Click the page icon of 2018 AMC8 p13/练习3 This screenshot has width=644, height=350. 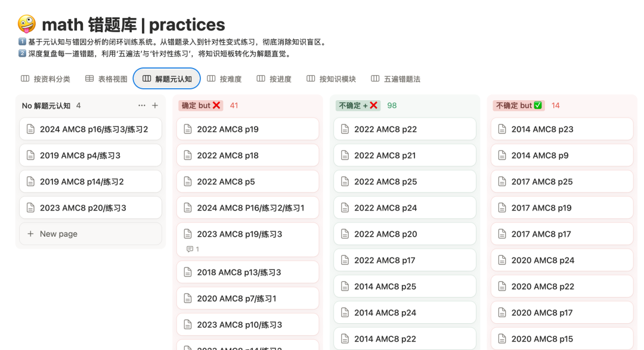[188, 272]
